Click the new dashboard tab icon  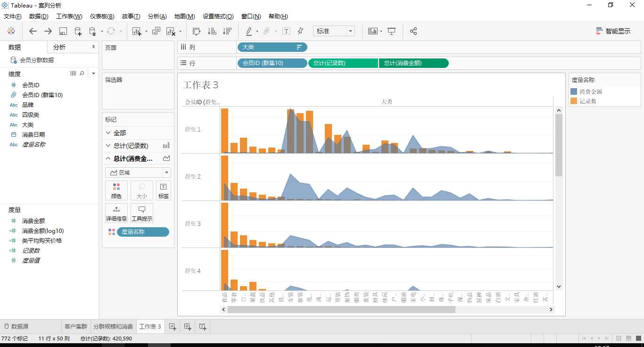[x=188, y=326]
